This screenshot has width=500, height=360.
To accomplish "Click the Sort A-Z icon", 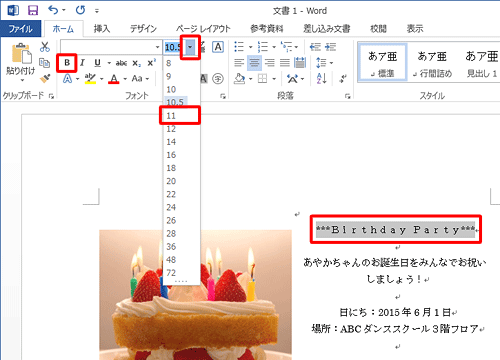I will coord(321,79).
